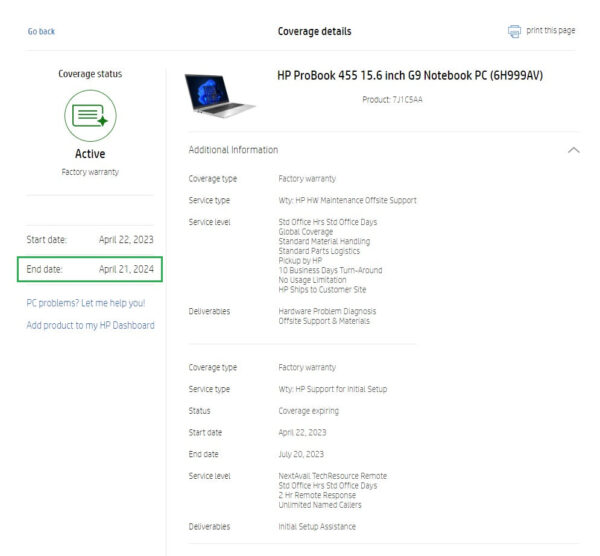Click the HP ProBook 455 product title
The width and height of the screenshot is (600, 556).
tap(410, 75)
